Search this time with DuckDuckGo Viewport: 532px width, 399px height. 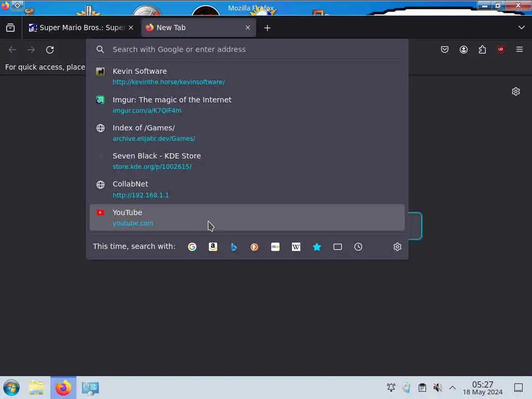coord(254,247)
